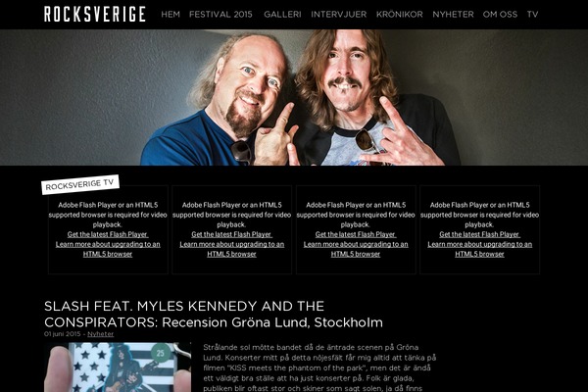Open HTML5 upgrade link in third video box

(356, 249)
